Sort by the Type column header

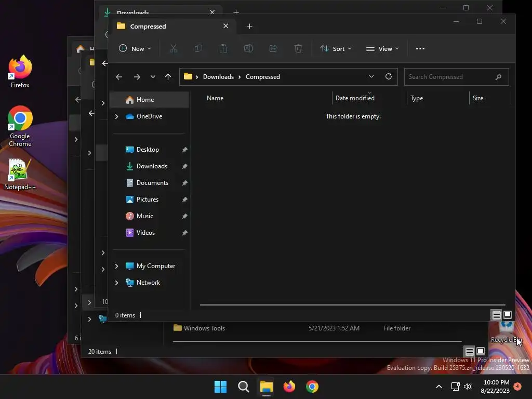[417, 98]
